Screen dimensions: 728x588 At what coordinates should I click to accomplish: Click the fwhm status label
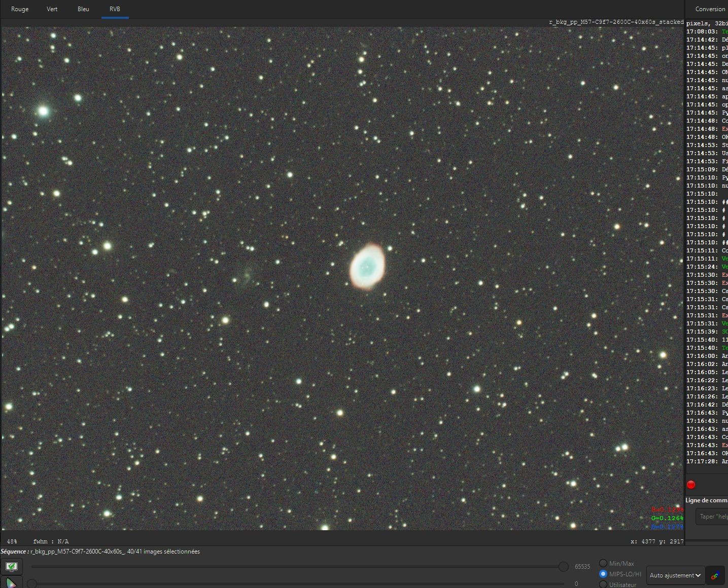point(51,541)
